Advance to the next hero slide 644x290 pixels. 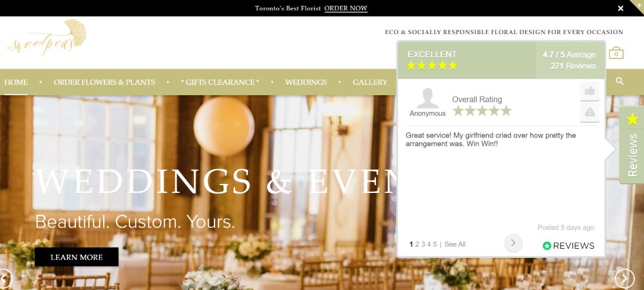pos(625,278)
